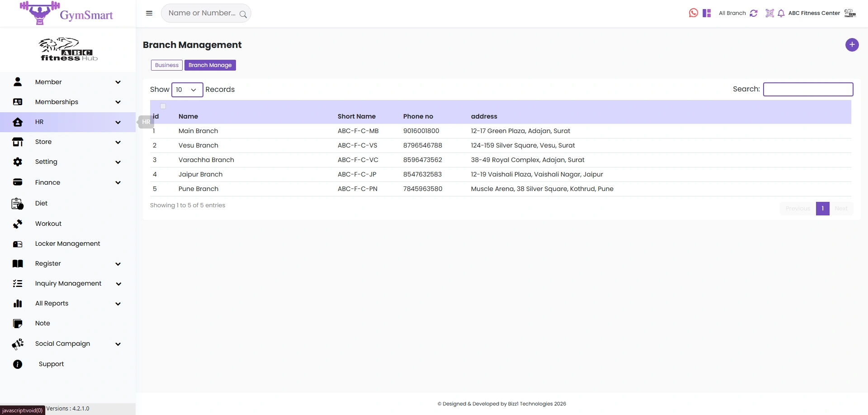Click ABC Fitness Center account name
This screenshot has width=868, height=415.
[814, 13]
